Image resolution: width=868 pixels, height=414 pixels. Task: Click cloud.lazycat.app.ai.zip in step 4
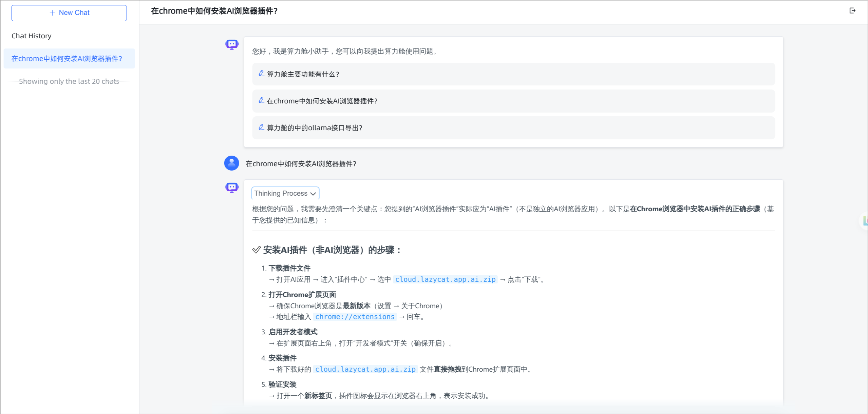pos(365,369)
